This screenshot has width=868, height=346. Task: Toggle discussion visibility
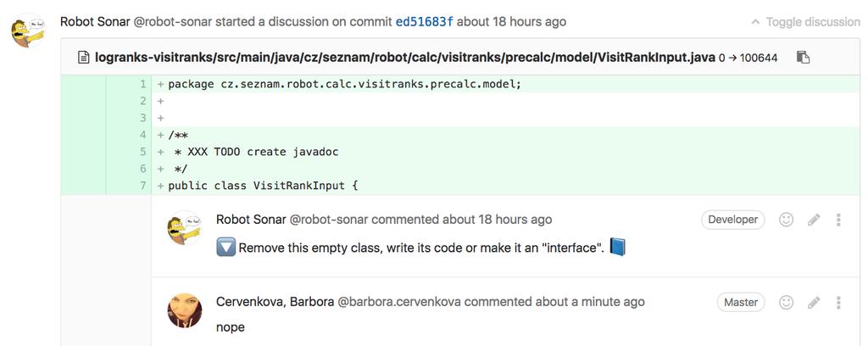click(813, 22)
